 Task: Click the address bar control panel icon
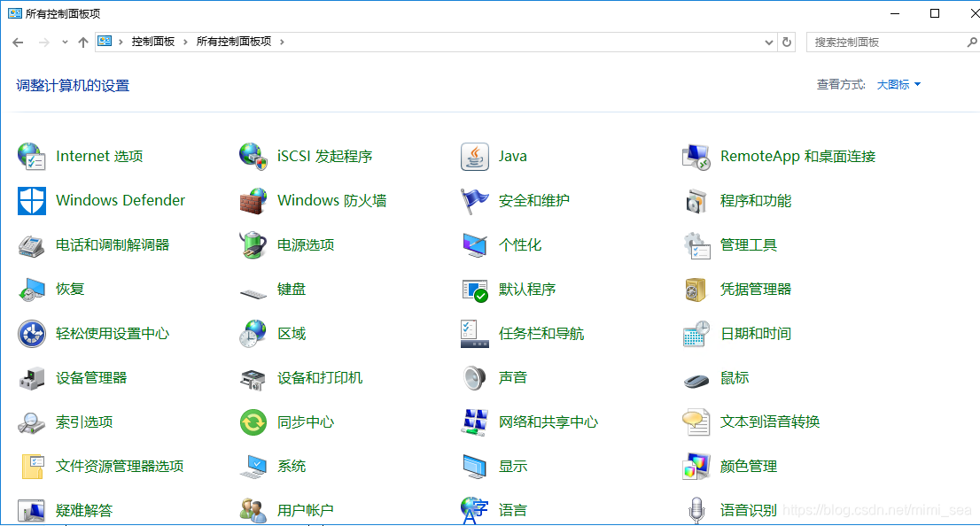point(105,42)
